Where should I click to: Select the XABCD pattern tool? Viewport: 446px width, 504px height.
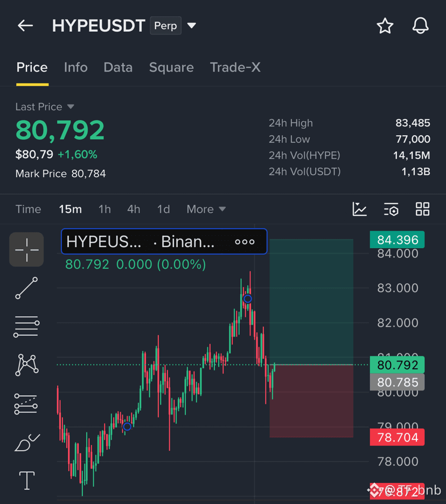pos(27,365)
